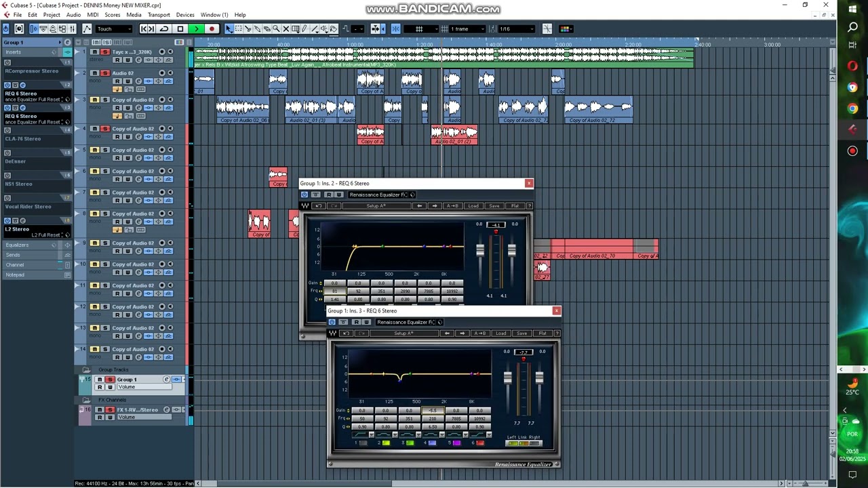The height and width of the screenshot is (488, 868).
Task: Go to previous marker transport button
Action: 143,28
